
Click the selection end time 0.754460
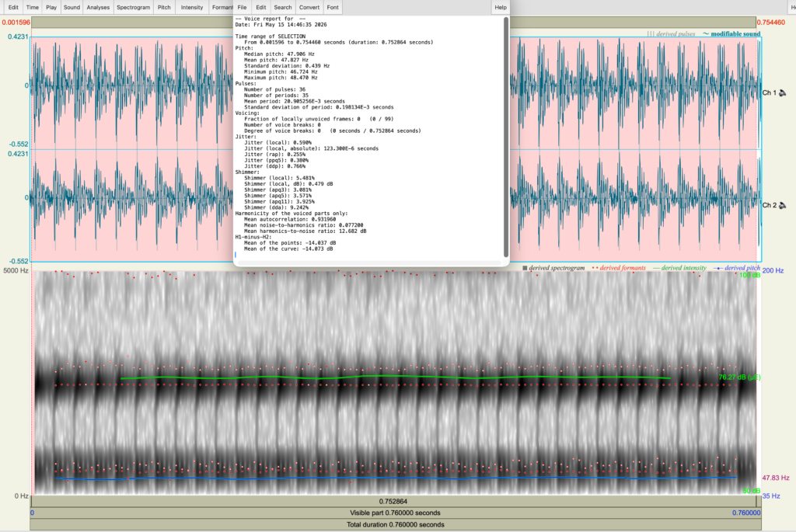(770, 23)
